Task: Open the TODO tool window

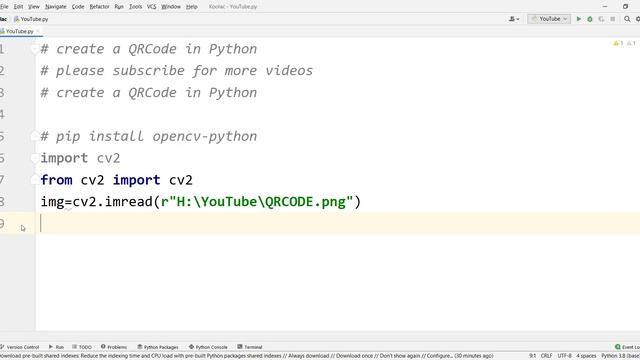Action: pos(82,347)
